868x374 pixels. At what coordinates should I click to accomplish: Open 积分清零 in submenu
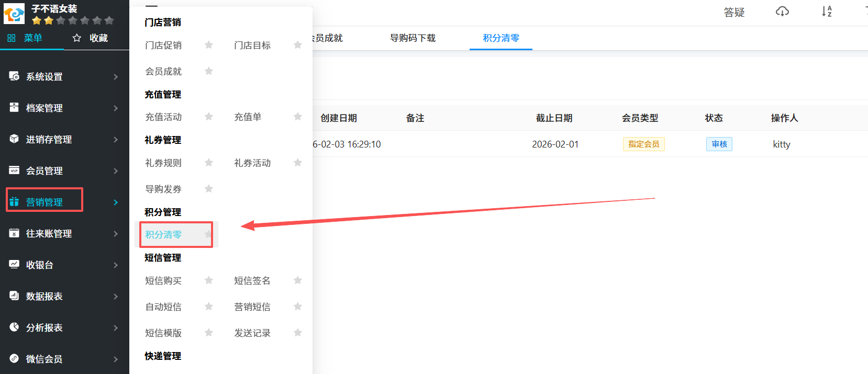163,235
